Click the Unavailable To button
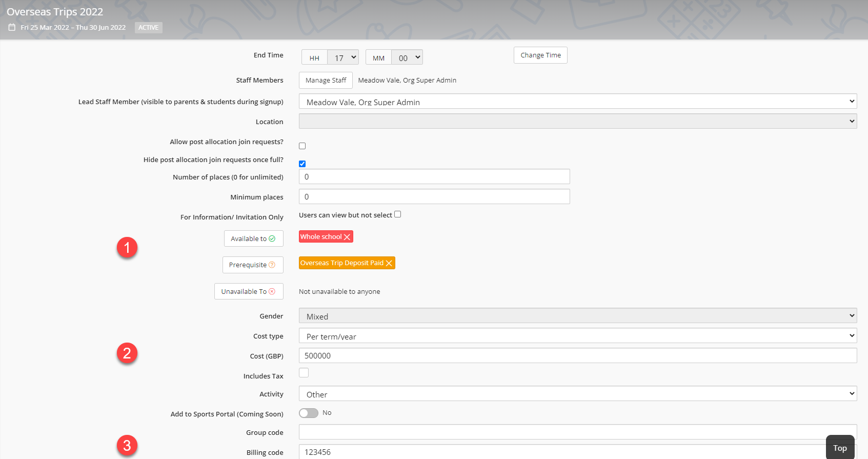Viewport: 868px width, 459px height. point(249,291)
